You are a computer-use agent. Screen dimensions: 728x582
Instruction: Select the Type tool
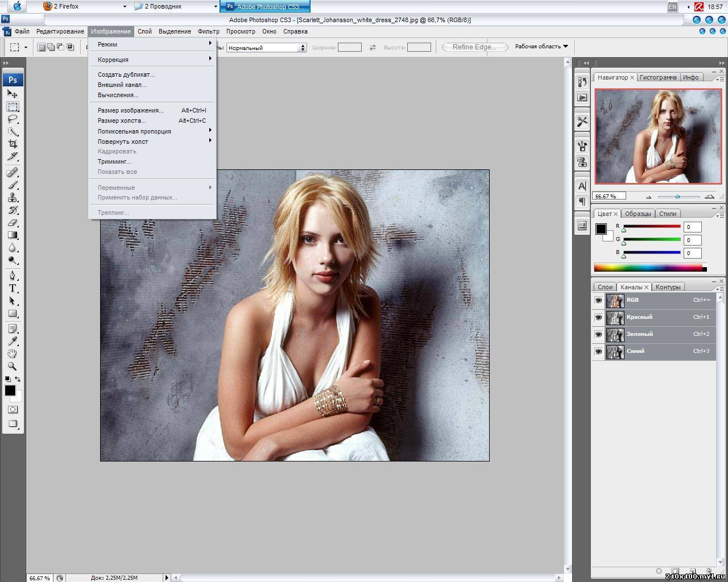coord(13,288)
